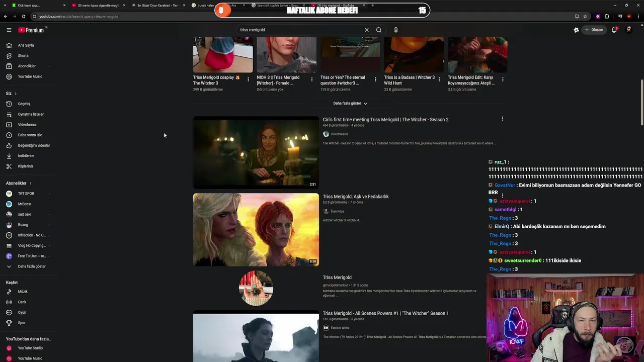The height and width of the screenshot is (362, 644).
Task: Open the YouTube hamburger guide menu
Action: point(9,30)
